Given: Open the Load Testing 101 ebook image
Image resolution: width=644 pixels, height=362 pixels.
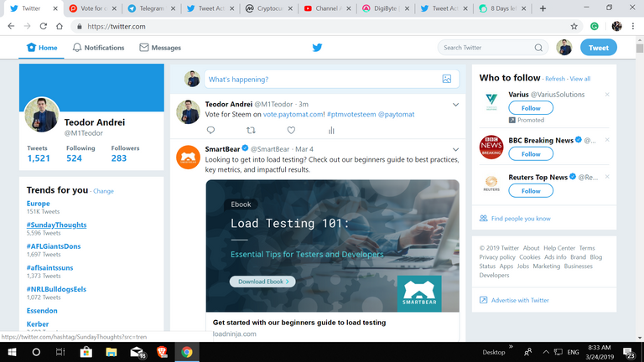Looking at the screenshot, I should point(333,246).
